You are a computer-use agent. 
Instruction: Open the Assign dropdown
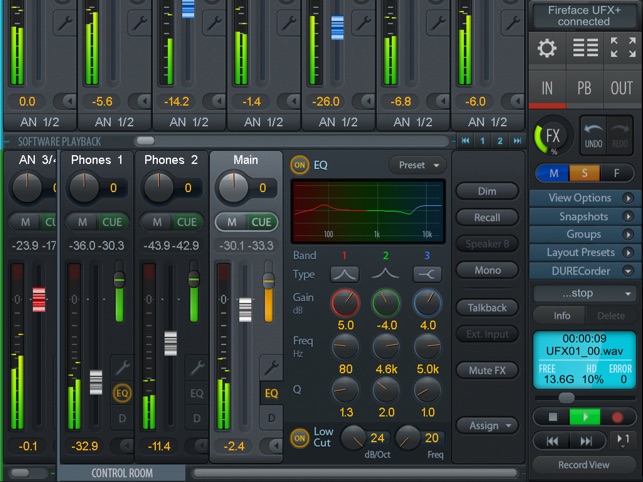tap(488, 426)
